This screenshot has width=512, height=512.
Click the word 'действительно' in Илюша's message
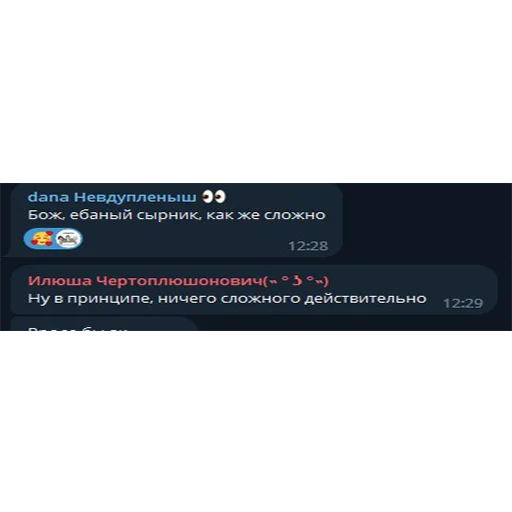(365, 299)
